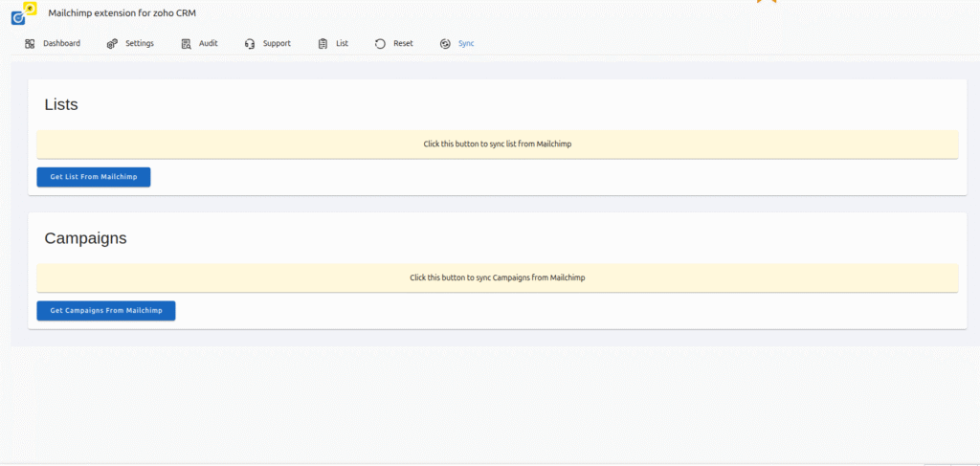Go to the Audit tab
The height and width of the screenshot is (466, 980).
point(208,44)
